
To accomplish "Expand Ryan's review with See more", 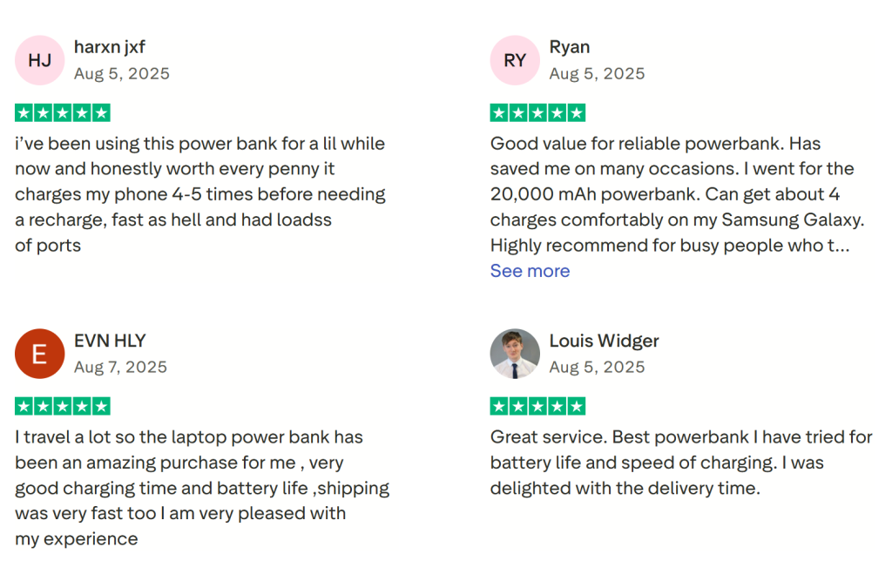I will [530, 271].
